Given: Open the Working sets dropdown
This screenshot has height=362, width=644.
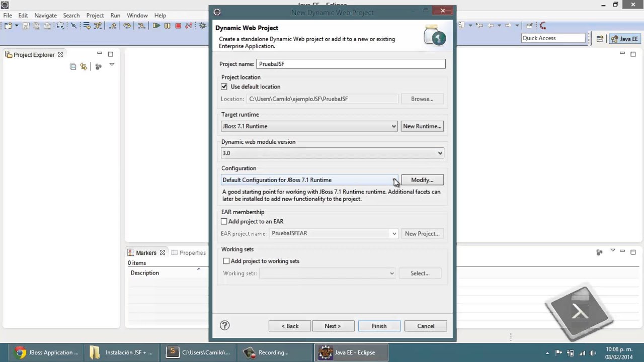Looking at the screenshot, I should 391,274.
